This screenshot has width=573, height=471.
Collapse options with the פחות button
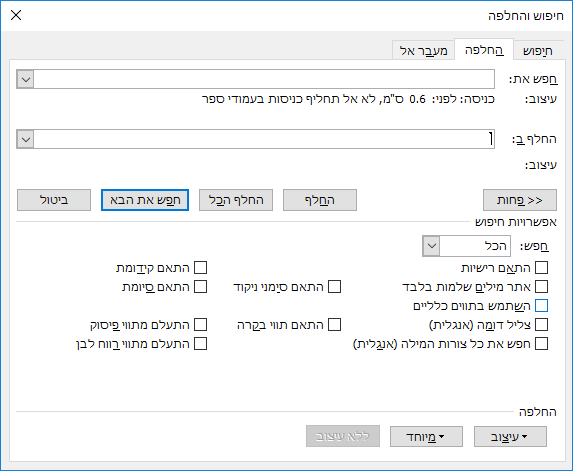click(520, 200)
